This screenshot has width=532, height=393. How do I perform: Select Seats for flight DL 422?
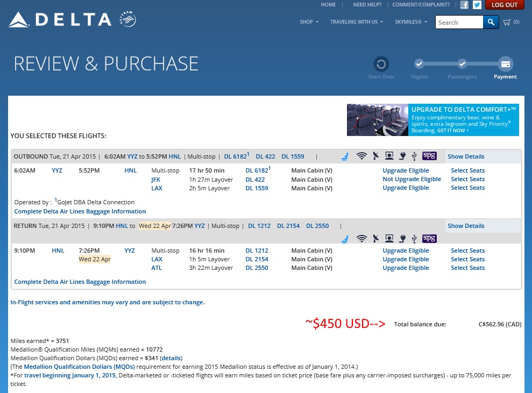(467, 180)
